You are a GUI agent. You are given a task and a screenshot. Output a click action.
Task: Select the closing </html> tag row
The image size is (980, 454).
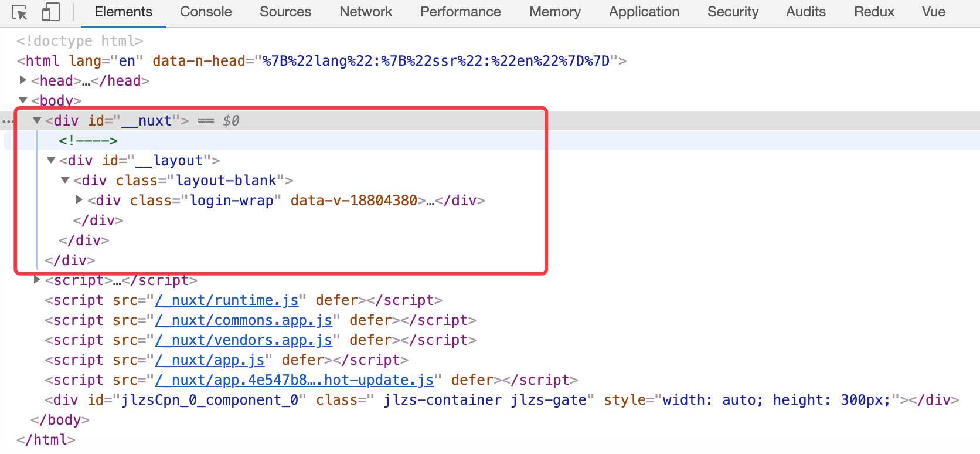46,440
